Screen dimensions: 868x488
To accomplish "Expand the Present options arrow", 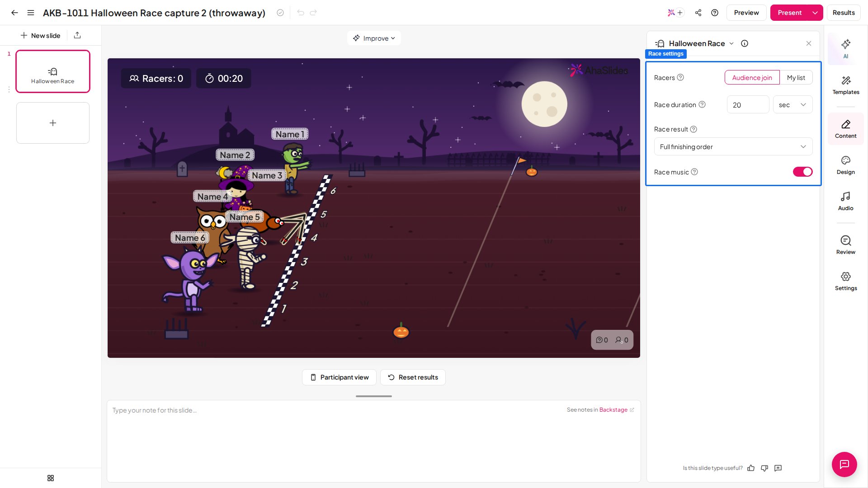I will (x=815, y=13).
